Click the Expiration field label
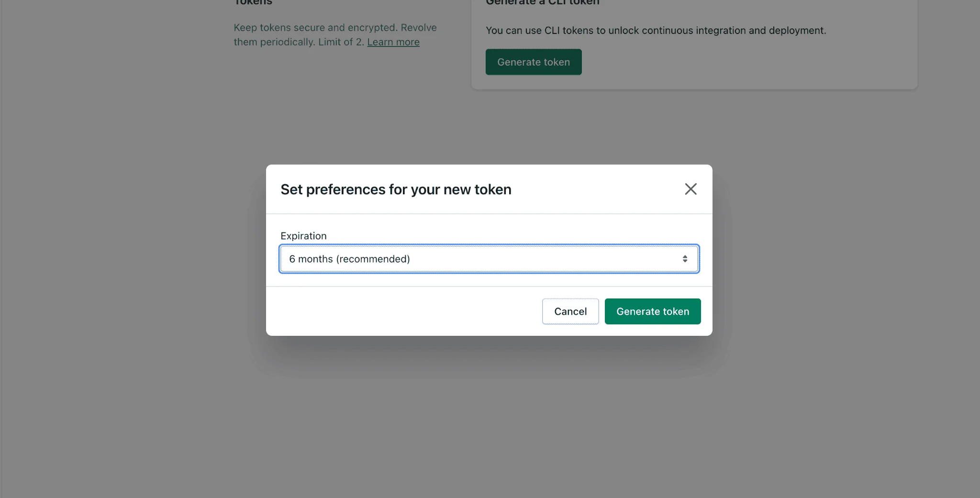980x498 pixels. (303, 235)
